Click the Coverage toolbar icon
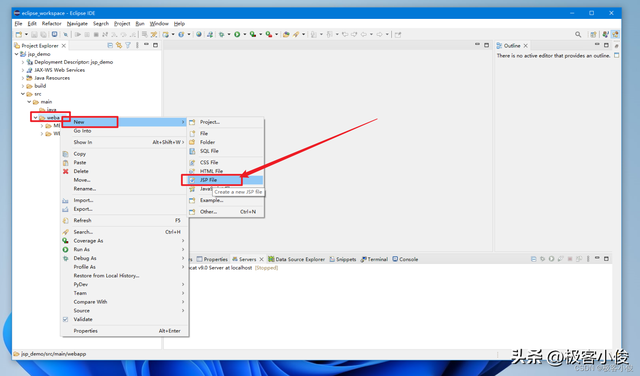The height and width of the screenshot is (376, 640). [253, 34]
